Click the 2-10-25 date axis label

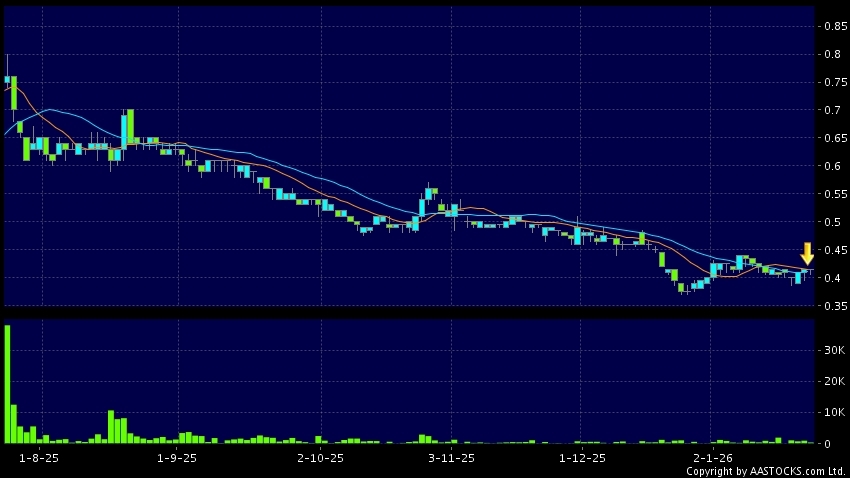(320, 458)
